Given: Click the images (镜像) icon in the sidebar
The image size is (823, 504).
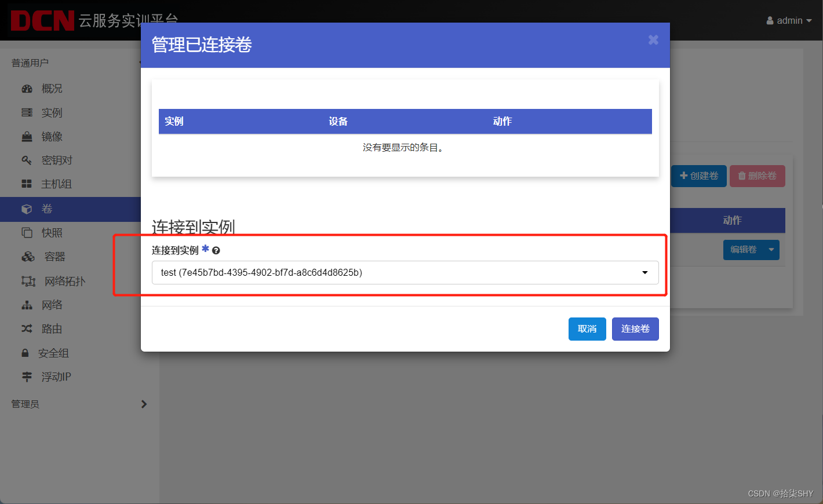Looking at the screenshot, I should click(27, 137).
